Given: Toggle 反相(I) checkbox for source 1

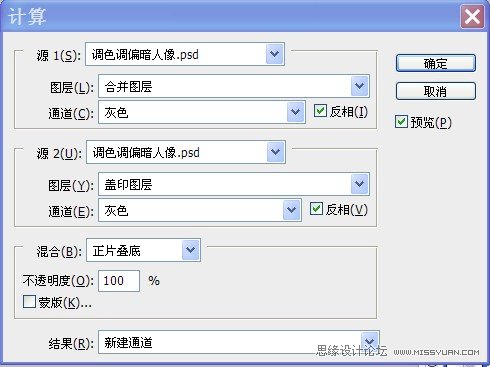Looking at the screenshot, I should [x=320, y=111].
